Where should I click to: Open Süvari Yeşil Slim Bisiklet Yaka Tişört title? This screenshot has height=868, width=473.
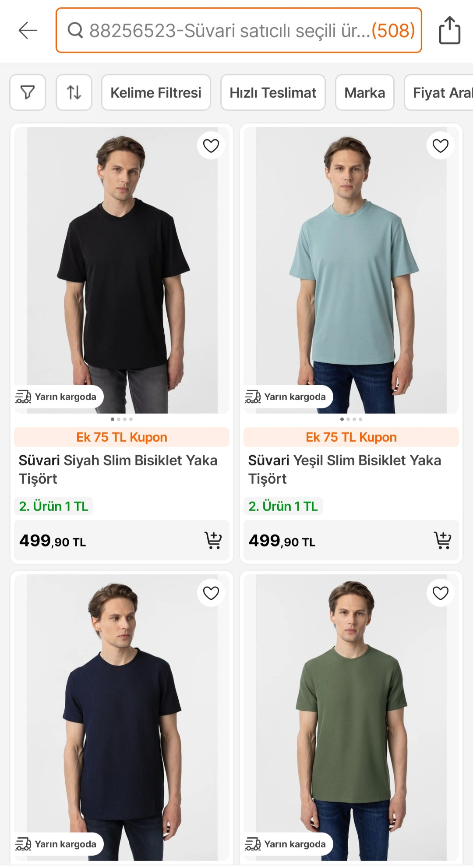pyautogui.click(x=345, y=469)
